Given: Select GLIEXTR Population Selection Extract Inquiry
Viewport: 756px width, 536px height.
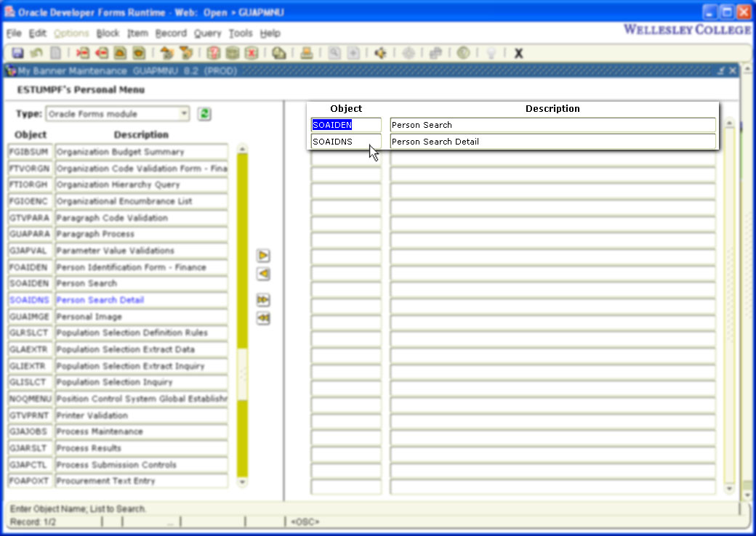Looking at the screenshot, I should click(x=118, y=366).
